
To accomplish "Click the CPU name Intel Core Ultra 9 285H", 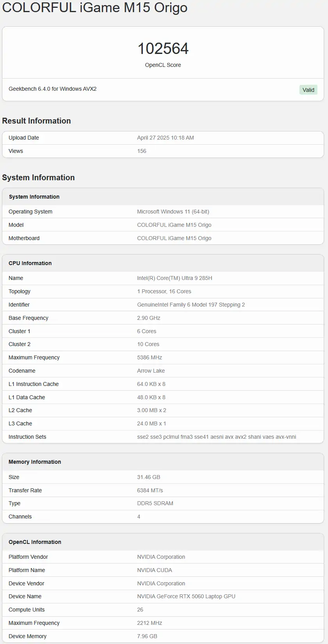I will [x=175, y=278].
